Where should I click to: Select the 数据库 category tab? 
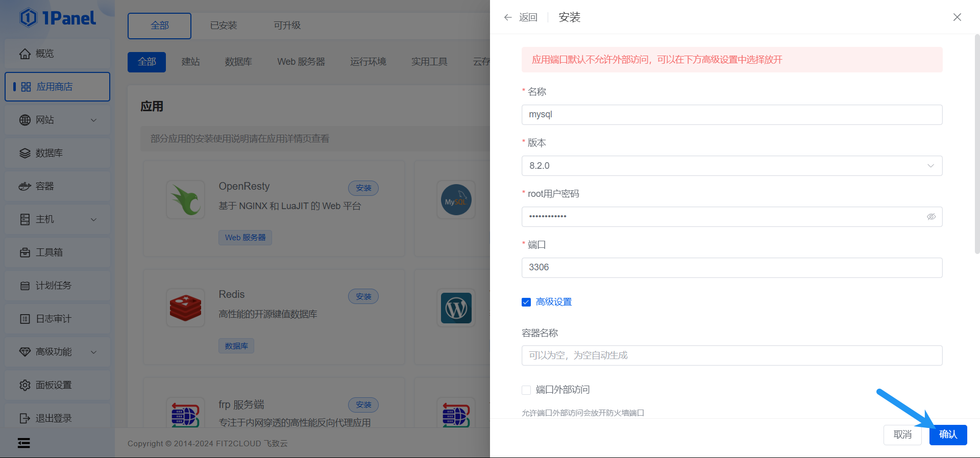tap(238, 62)
